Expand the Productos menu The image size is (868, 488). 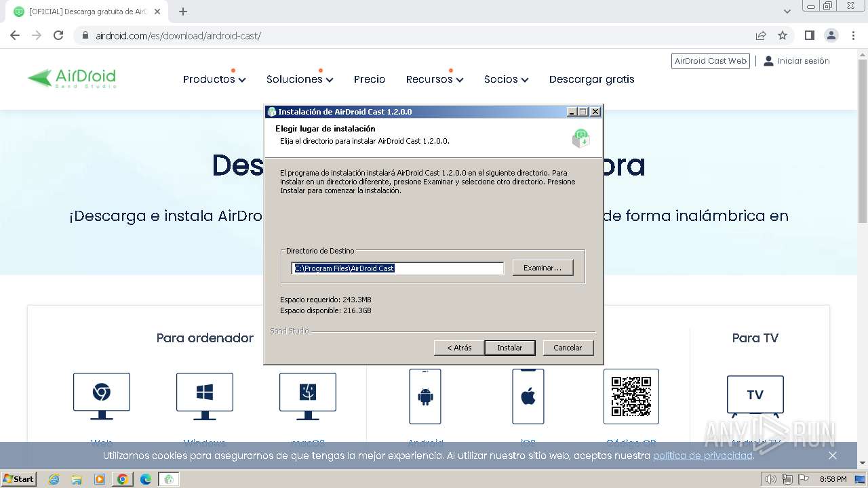[214, 79]
